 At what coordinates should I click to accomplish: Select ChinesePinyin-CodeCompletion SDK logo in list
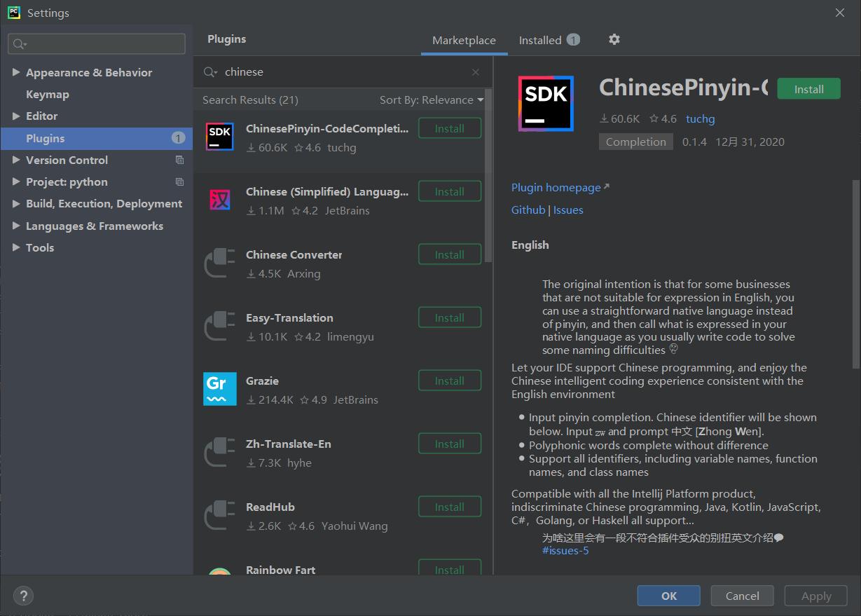point(220,137)
